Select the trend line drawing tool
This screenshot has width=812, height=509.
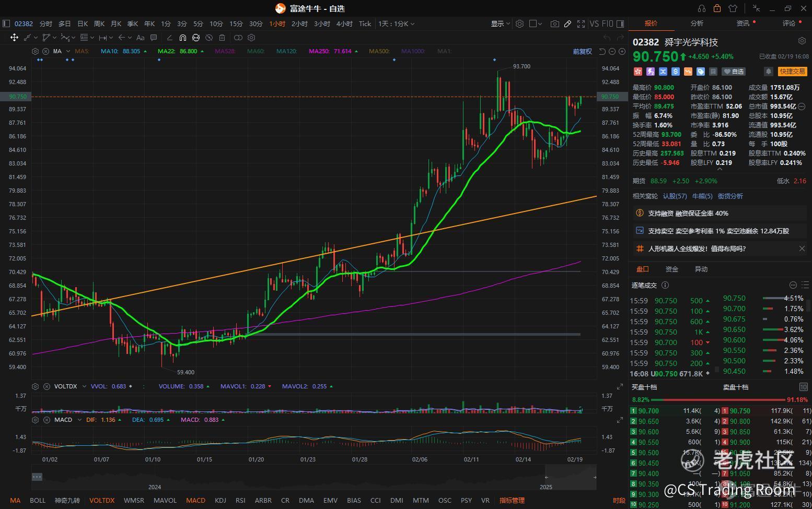(28, 38)
